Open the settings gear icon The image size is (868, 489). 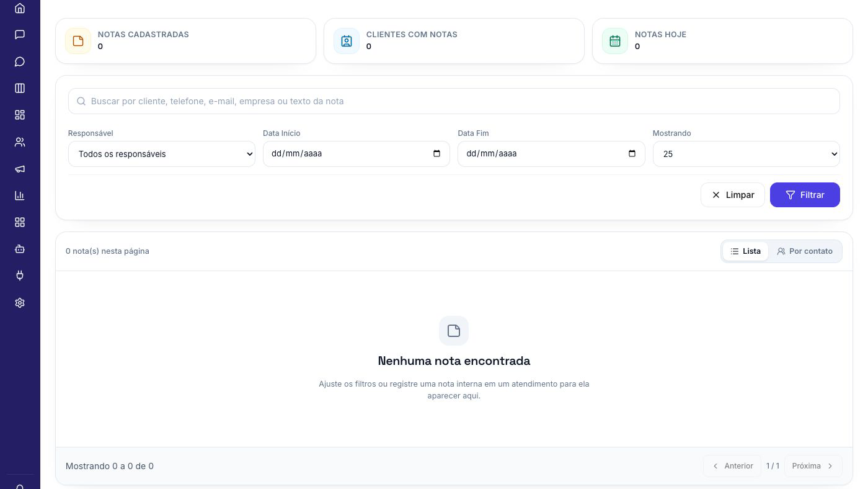[x=20, y=303]
